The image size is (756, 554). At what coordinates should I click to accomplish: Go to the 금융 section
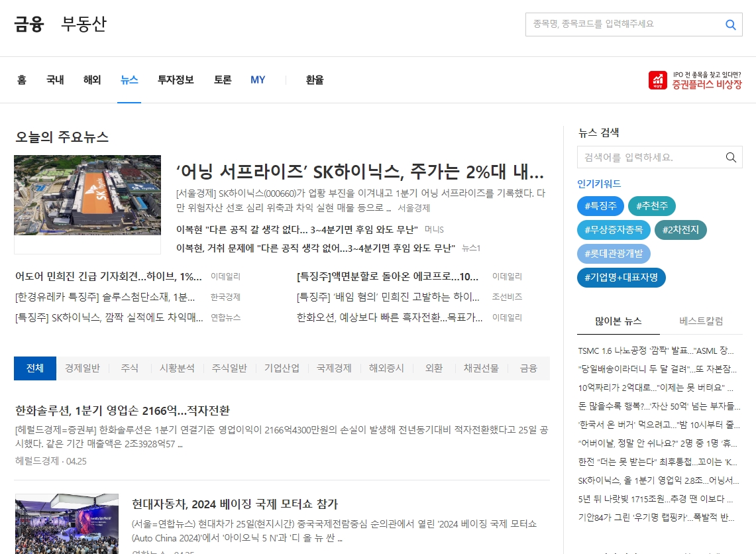(29, 24)
